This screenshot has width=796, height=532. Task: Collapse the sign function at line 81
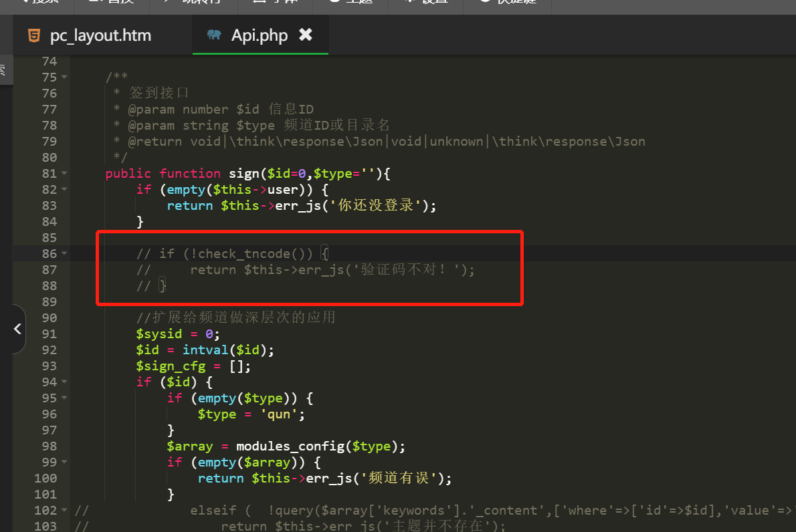click(x=64, y=174)
